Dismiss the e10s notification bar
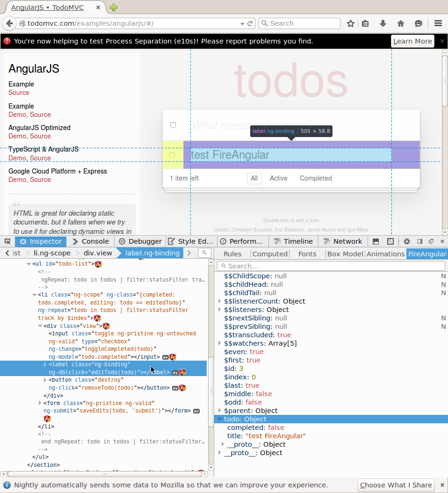 pyautogui.click(x=442, y=41)
